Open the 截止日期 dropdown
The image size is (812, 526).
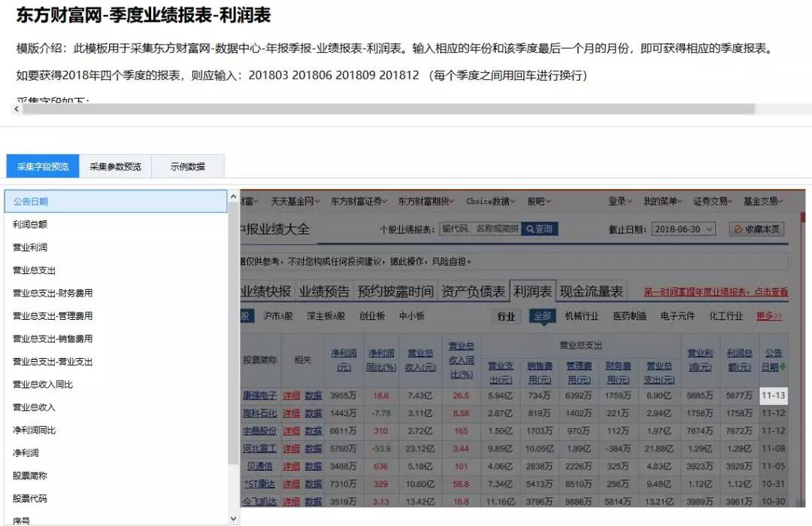tap(683, 229)
